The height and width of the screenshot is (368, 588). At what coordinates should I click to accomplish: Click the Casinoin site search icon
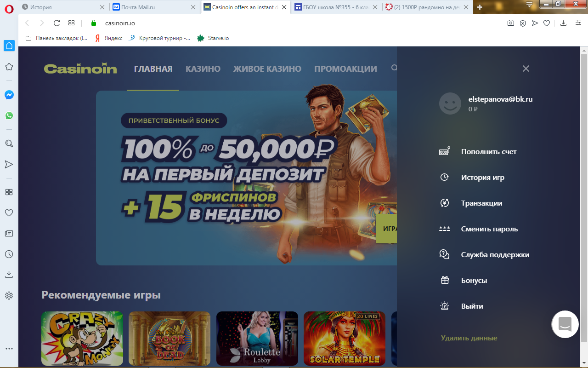coord(394,68)
